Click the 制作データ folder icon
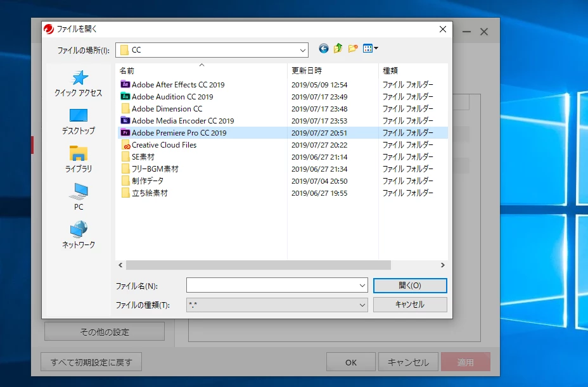This screenshot has height=387, width=588. (125, 181)
